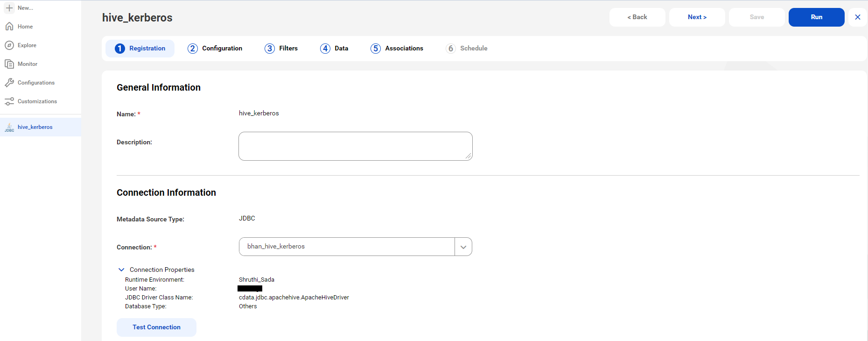Click step 2 circle for Configuration
The image size is (868, 341).
pyautogui.click(x=193, y=49)
